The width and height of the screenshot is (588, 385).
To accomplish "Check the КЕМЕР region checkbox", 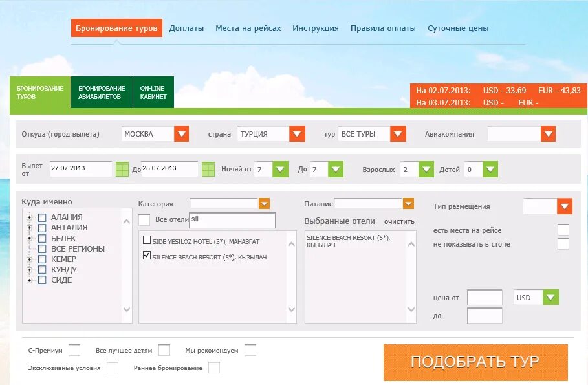I will 42,259.
